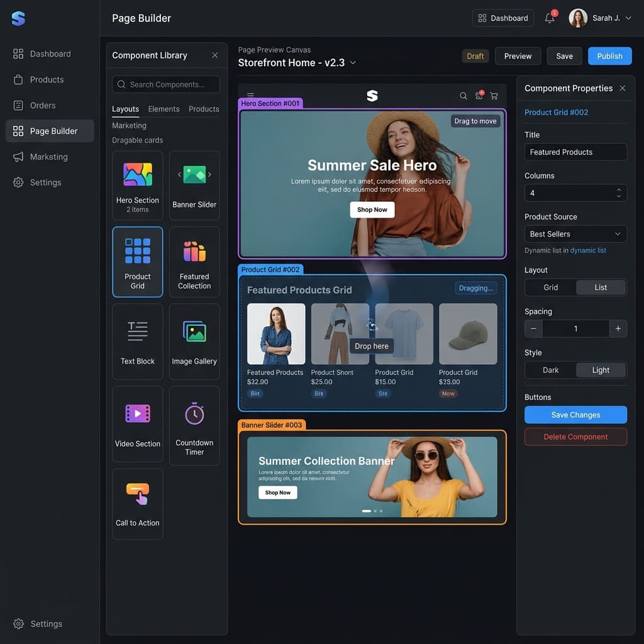The height and width of the screenshot is (644, 644).
Task: Close the Component Library panel
Action: 215,55
